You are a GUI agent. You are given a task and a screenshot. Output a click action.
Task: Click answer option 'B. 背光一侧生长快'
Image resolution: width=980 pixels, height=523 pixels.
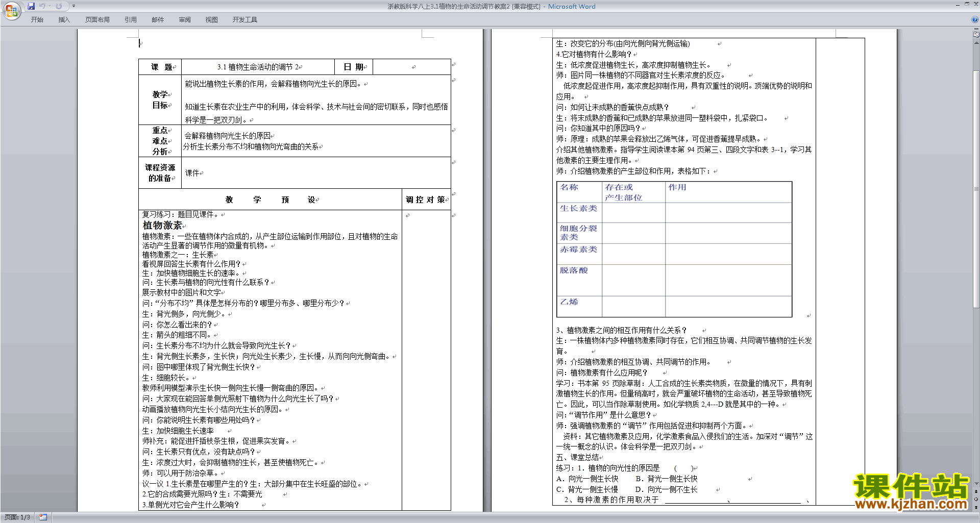[x=667, y=479]
